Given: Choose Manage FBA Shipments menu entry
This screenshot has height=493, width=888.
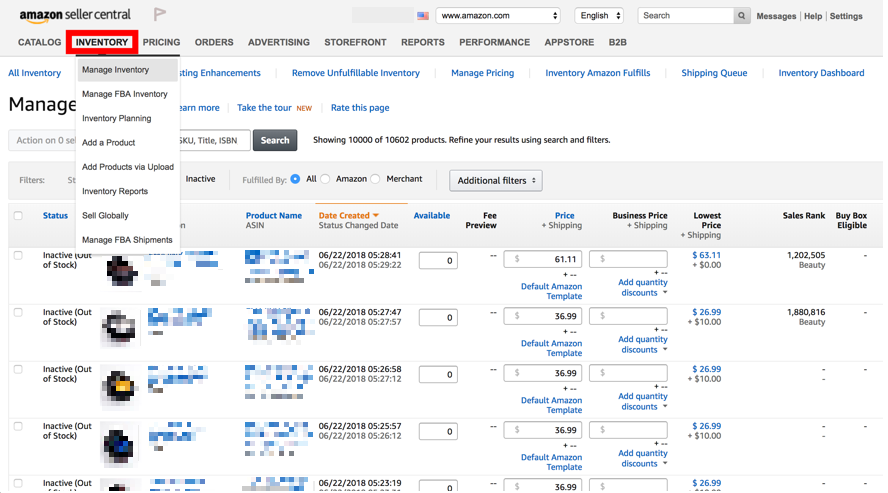Looking at the screenshot, I should click(127, 240).
